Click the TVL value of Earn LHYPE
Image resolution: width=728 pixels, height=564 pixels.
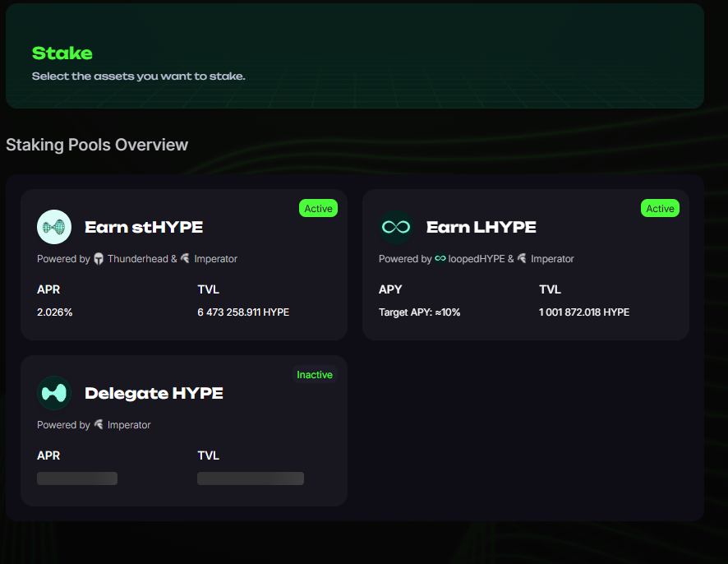(584, 312)
